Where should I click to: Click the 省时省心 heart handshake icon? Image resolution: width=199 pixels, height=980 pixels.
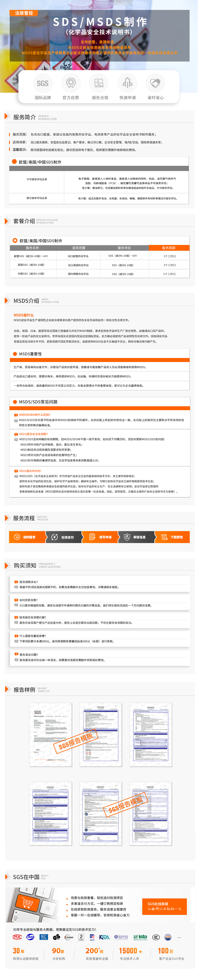[x=155, y=83]
